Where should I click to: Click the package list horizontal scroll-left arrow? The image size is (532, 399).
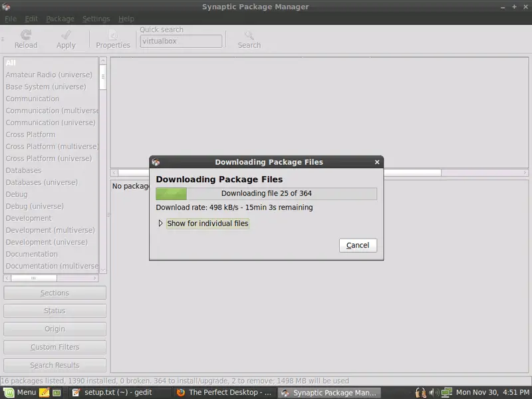pyautogui.click(x=114, y=173)
